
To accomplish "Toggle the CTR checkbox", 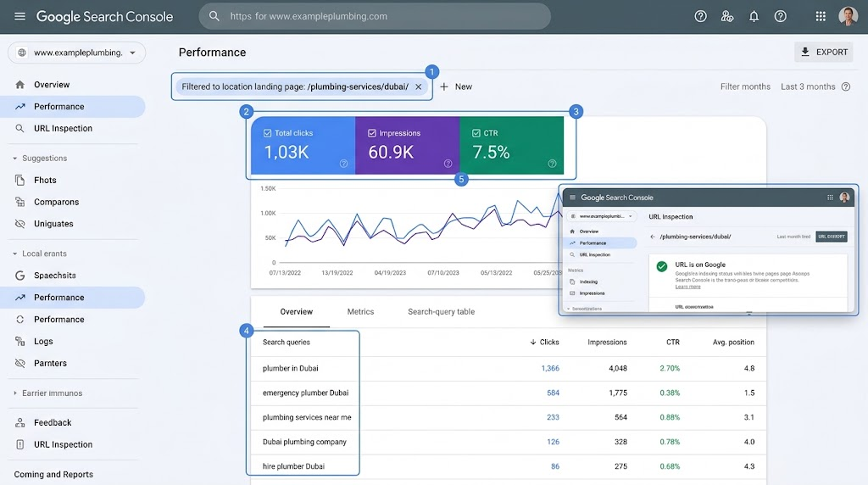I will point(476,133).
